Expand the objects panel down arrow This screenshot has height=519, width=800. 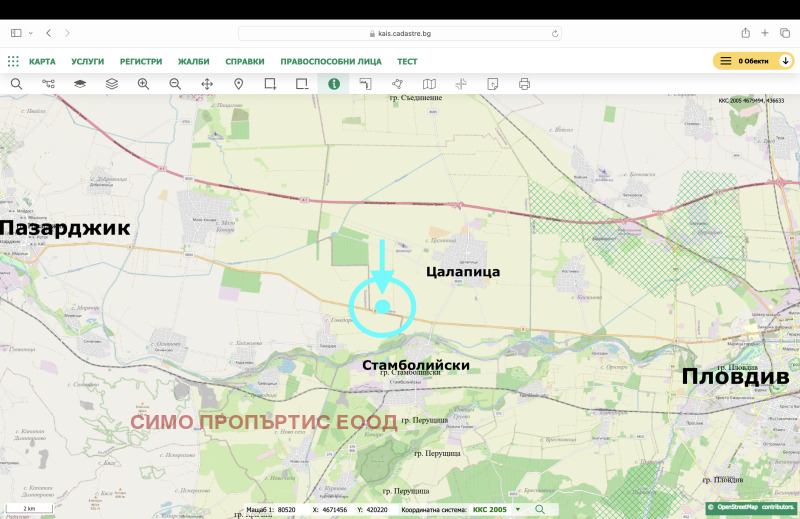(x=785, y=61)
